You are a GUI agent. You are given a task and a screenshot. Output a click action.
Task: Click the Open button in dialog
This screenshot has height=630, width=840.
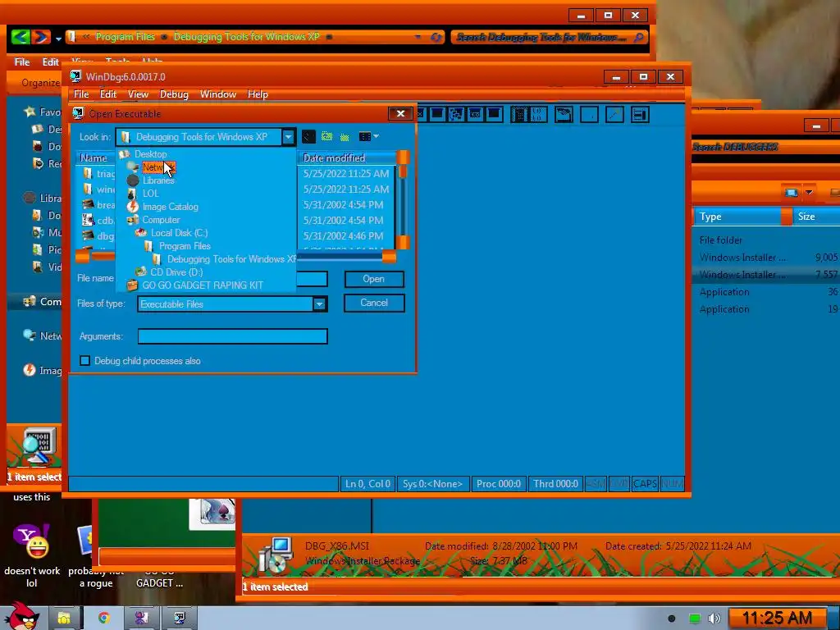click(x=374, y=279)
